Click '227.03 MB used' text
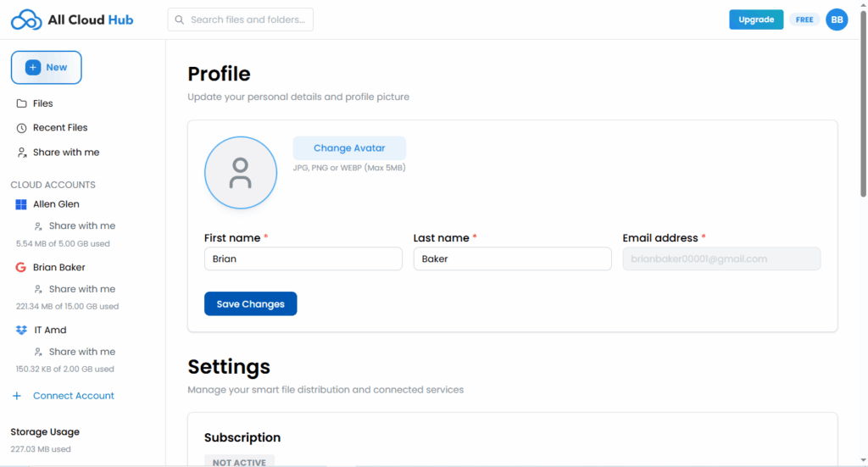Image resolution: width=868 pixels, height=467 pixels. 41,449
